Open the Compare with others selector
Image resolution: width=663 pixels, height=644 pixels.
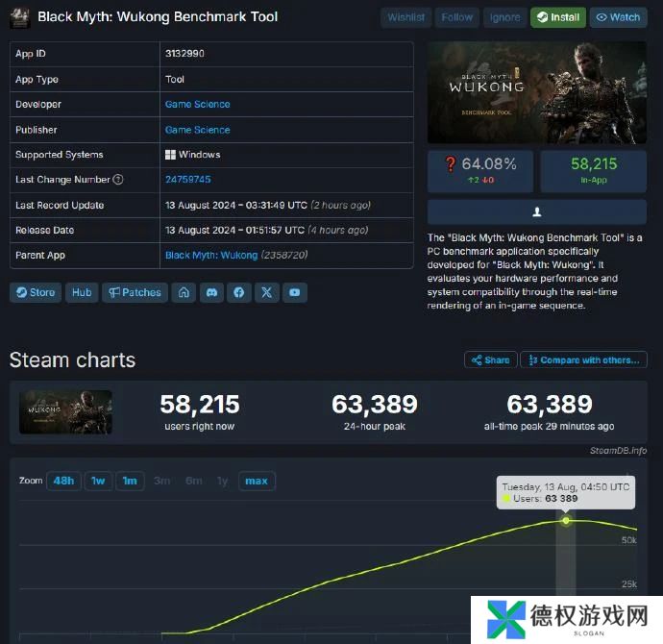[583, 359]
